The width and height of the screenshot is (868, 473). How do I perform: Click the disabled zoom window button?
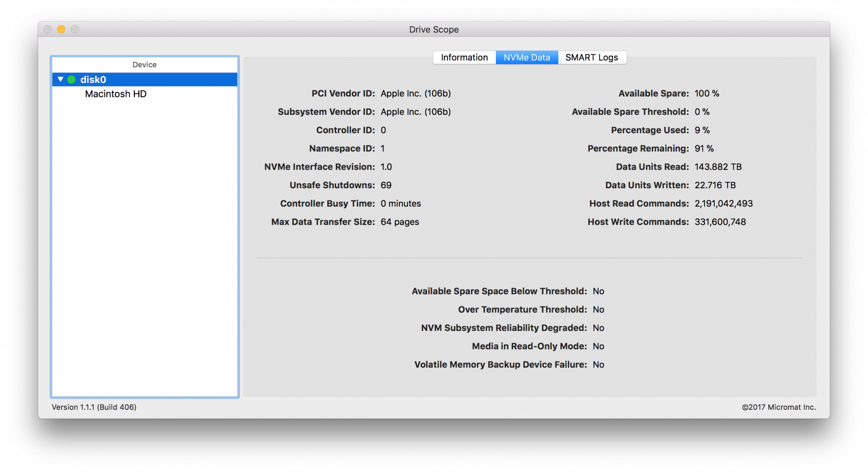pos(75,29)
